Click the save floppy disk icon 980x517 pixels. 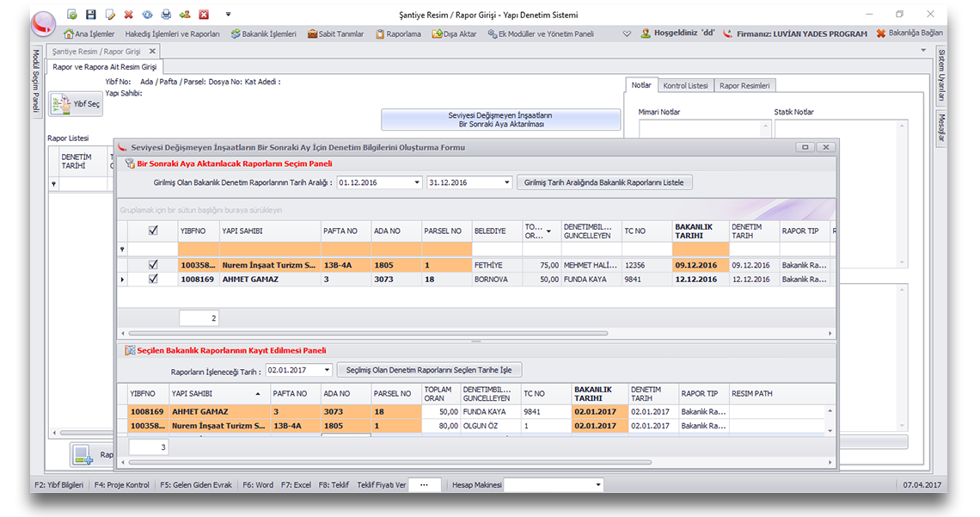coord(90,15)
